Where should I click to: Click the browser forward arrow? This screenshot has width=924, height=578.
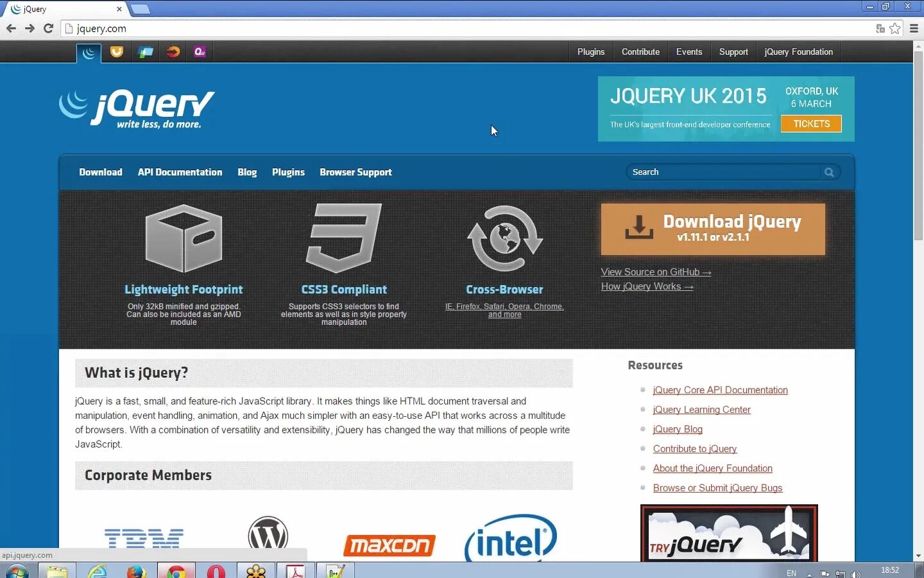(30, 28)
